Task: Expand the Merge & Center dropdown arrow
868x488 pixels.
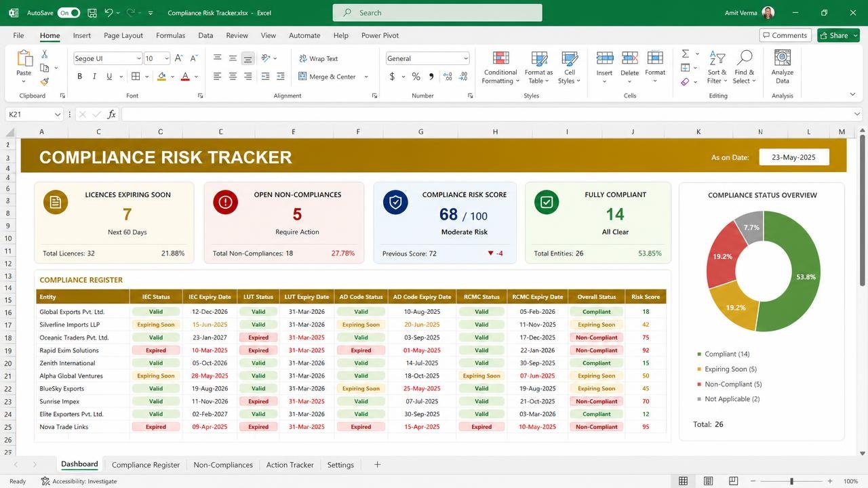Action: click(366, 77)
